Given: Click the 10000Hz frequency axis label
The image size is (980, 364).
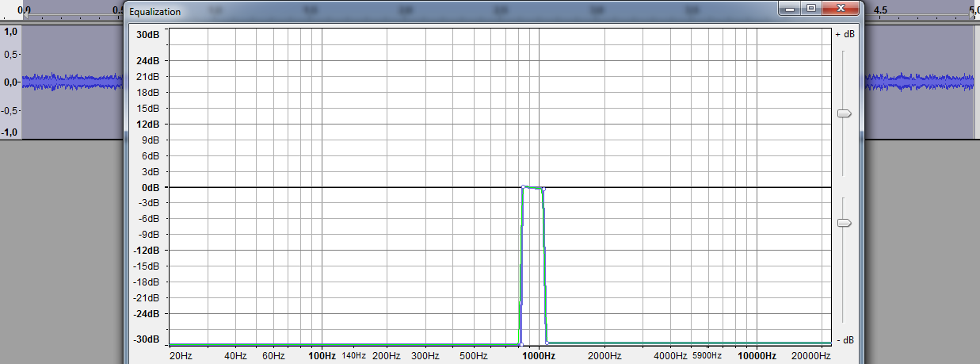Looking at the screenshot, I should pos(757,356).
